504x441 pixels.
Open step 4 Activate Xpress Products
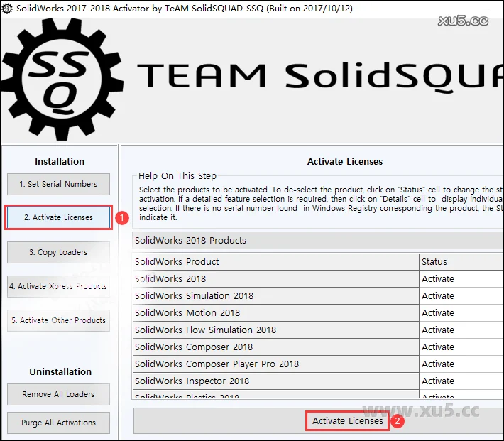(x=59, y=286)
